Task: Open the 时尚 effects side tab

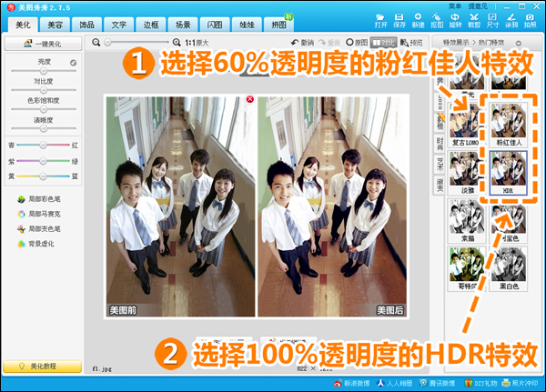Action: [x=440, y=144]
